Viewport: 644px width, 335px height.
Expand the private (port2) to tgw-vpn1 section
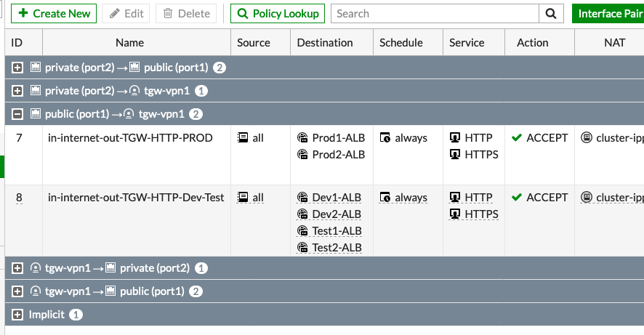pyautogui.click(x=17, y=91)
